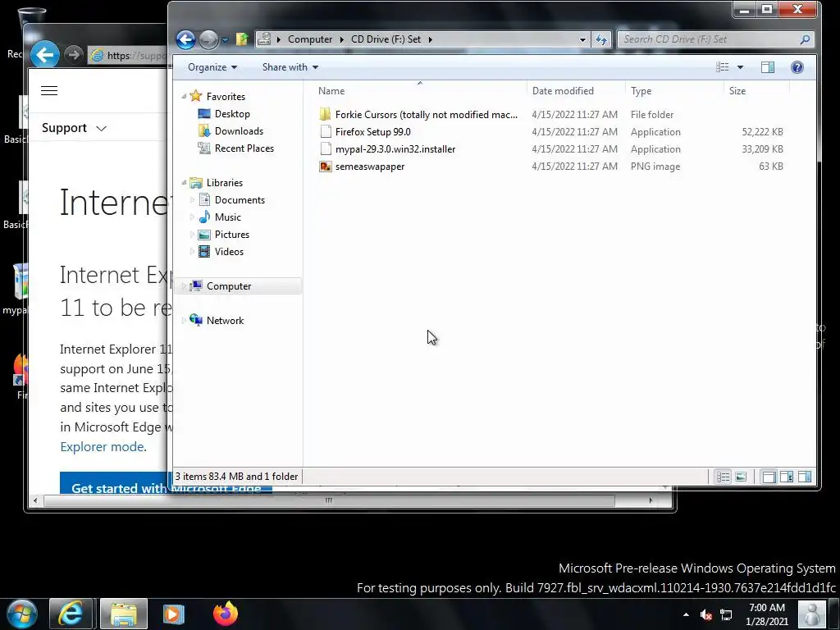Open the network tray icon
Screen dimensions: 840x630
pyautogui.click(x=726, y=614)
